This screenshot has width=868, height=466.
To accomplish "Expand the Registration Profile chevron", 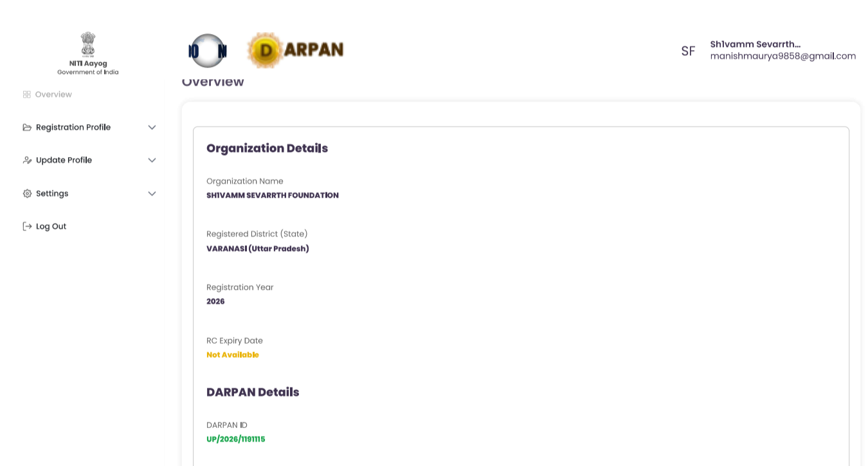I will coord(152,127).
